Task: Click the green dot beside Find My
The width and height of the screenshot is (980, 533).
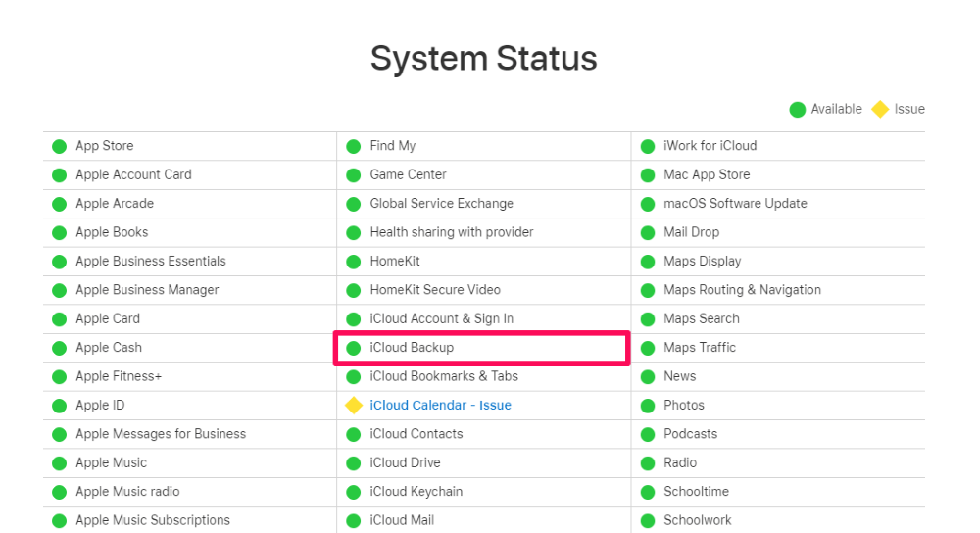Action: 354,146
